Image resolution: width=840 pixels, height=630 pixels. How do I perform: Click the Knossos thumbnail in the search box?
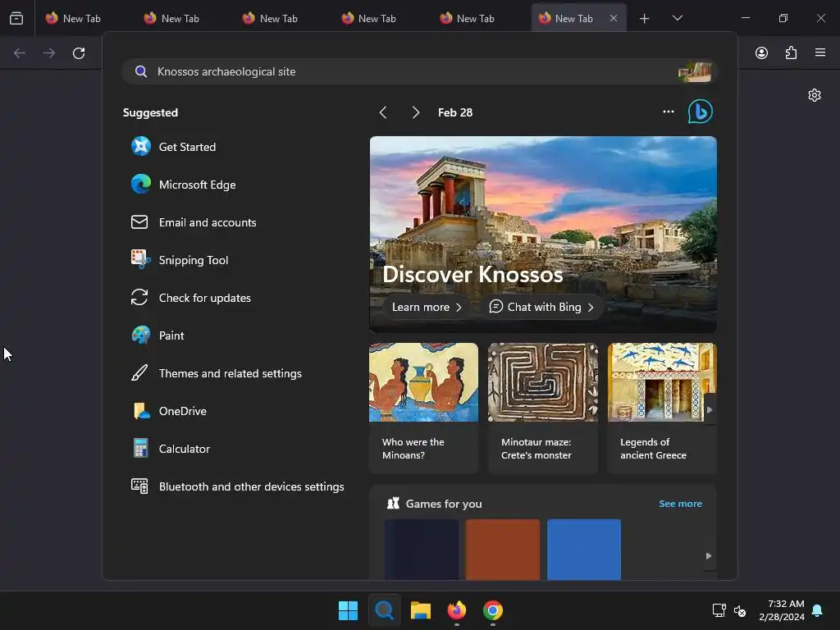(695, 71)
